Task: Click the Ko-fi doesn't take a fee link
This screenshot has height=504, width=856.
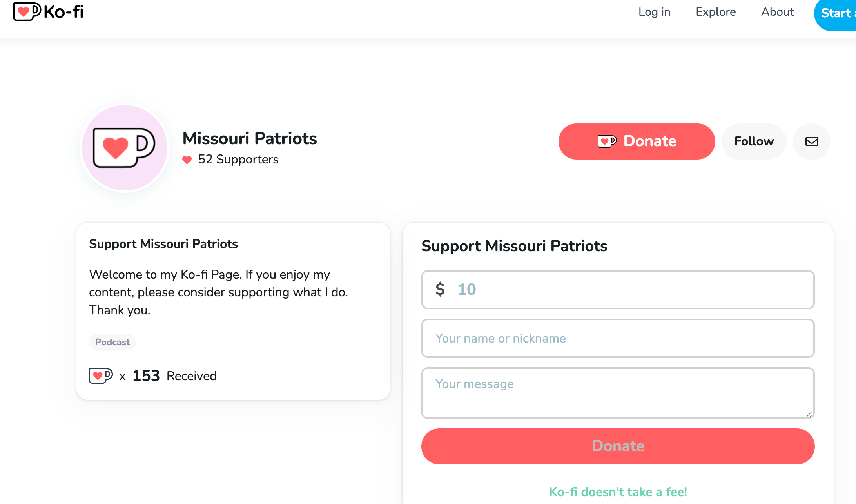Action: 618,492
